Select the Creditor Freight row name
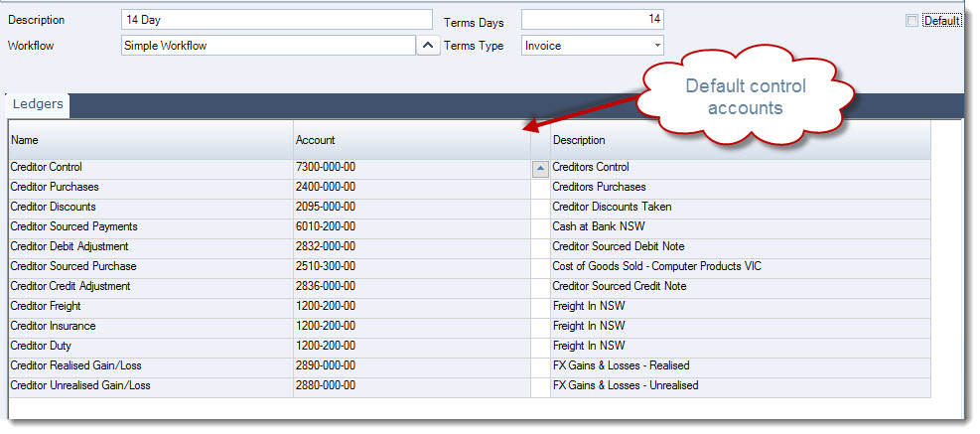This screenshot has width=980, height=434. [x=45, y=307]
